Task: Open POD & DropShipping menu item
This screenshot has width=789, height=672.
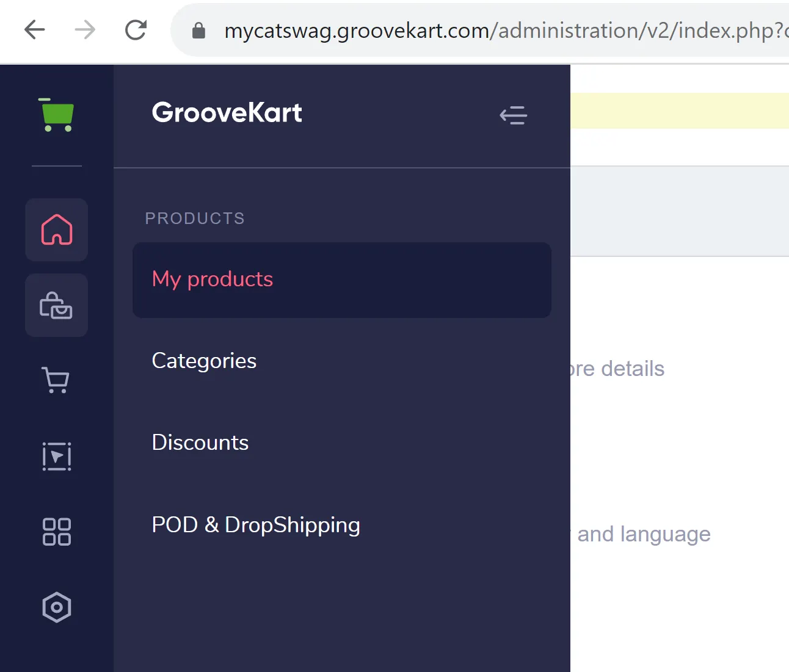Action: point(256,525)
